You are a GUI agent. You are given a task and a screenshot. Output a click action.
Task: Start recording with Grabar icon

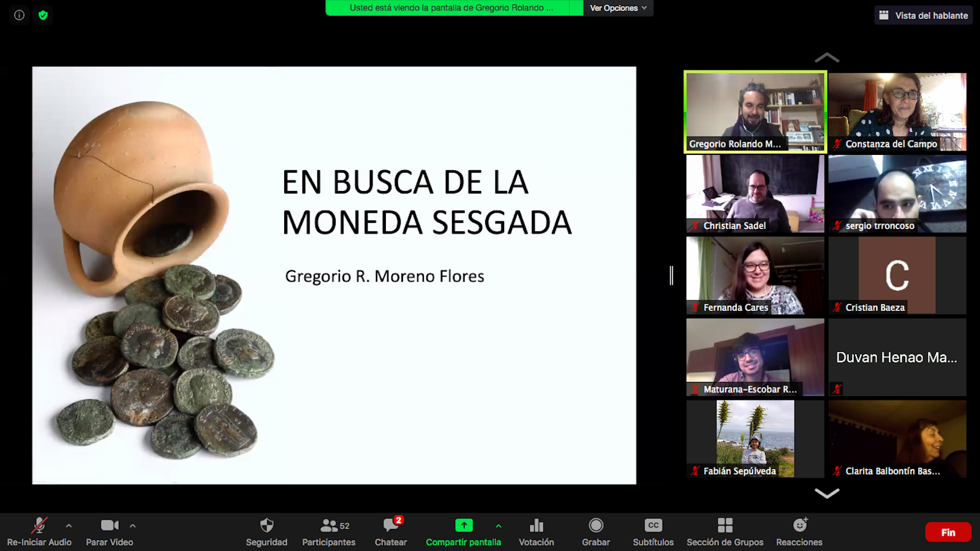tap(596, 525)
